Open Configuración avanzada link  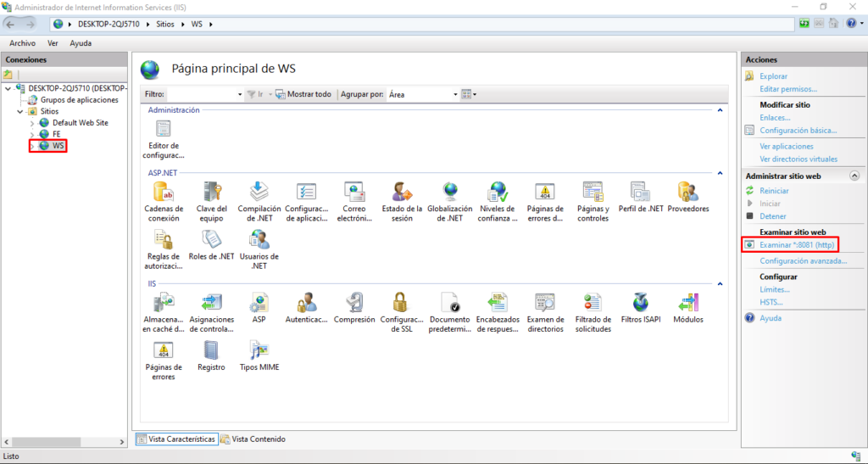804,260
